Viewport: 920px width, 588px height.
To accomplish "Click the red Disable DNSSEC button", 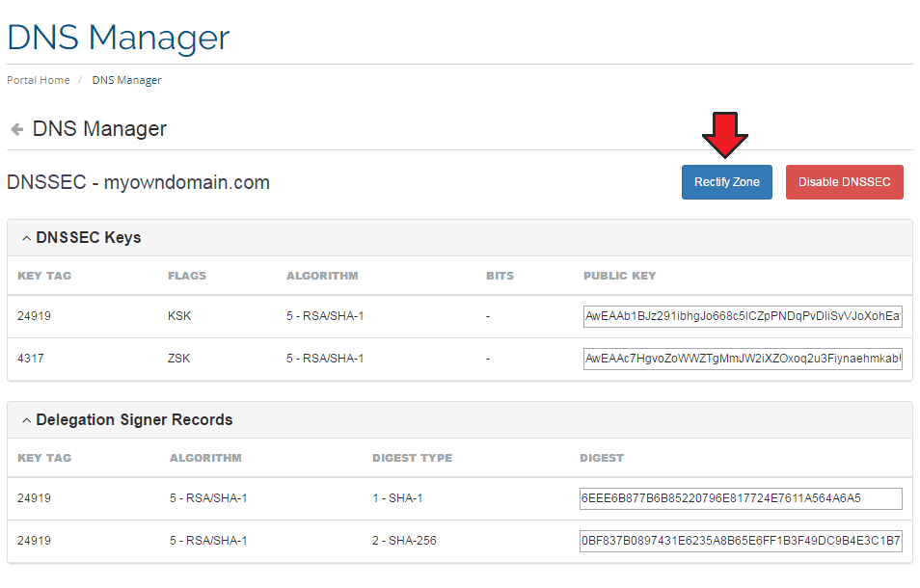I will (x=844, y=182).
